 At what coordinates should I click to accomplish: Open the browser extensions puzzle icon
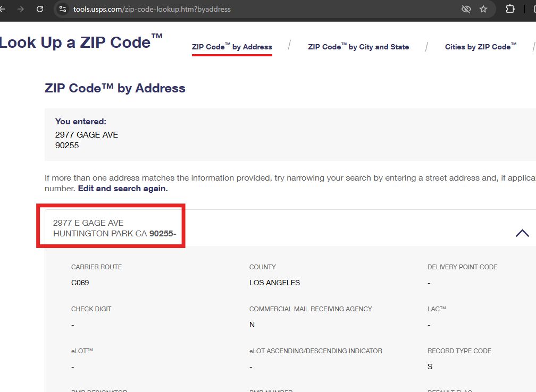tap(510, 9)
